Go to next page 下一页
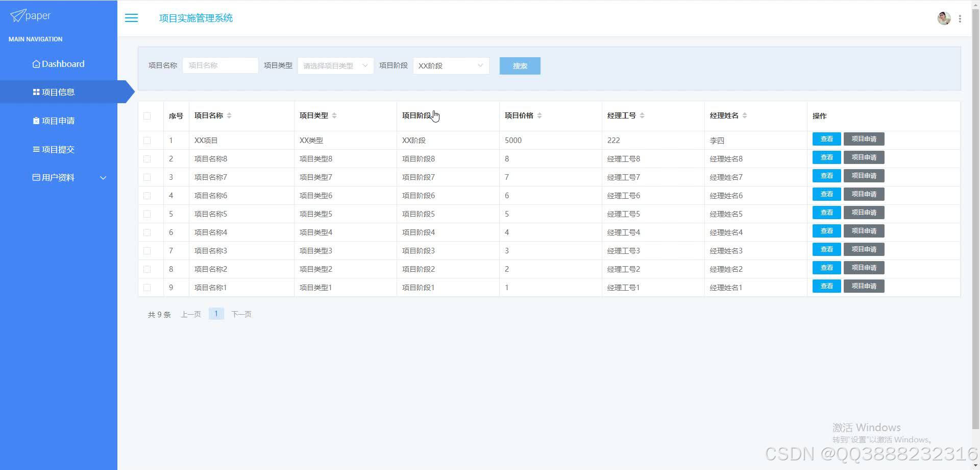This screenshot has height=470, width=980. coord(241,314)
